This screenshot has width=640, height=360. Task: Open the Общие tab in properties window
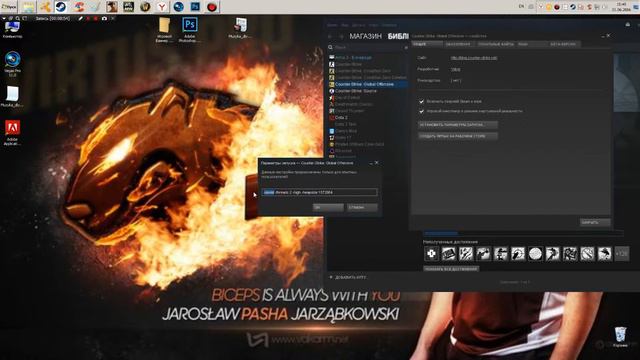coord(427,44)
